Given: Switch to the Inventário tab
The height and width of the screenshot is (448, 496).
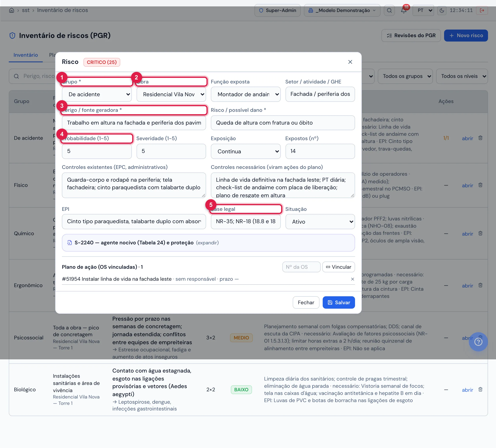Looking at the screenshot, I should click(26, 55).
